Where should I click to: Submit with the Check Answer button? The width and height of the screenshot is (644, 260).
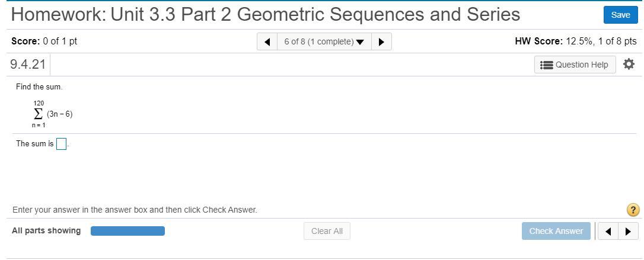(x=556, y=231)
